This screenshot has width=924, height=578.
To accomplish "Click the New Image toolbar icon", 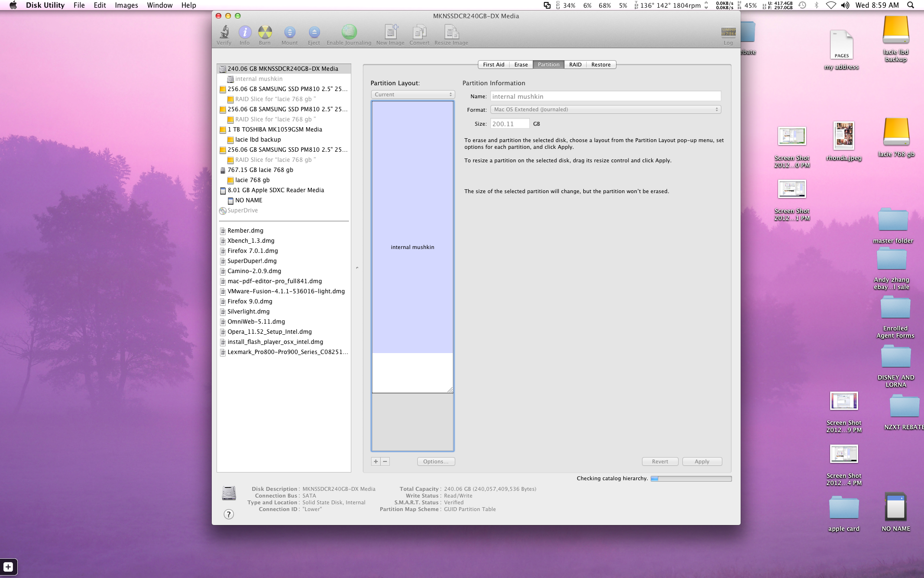I will pyautogui.click(x=390, y=32).
